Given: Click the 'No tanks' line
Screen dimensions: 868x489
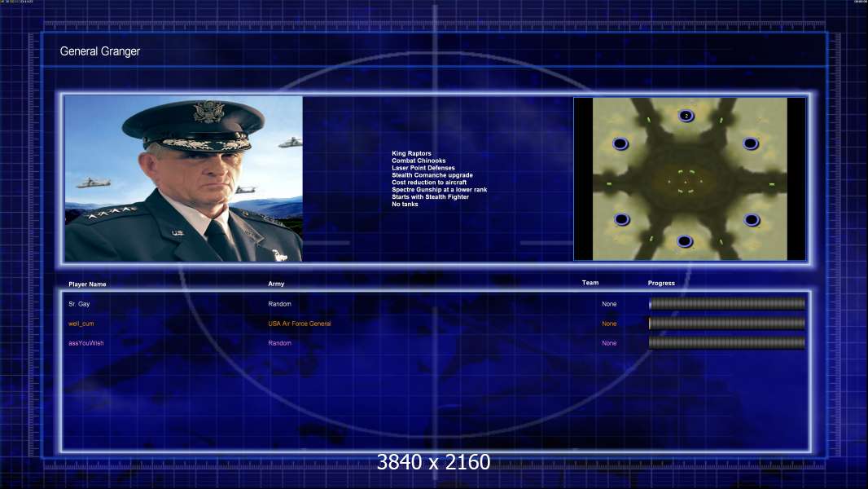Looking at the screenshot, I should [405, 204].
